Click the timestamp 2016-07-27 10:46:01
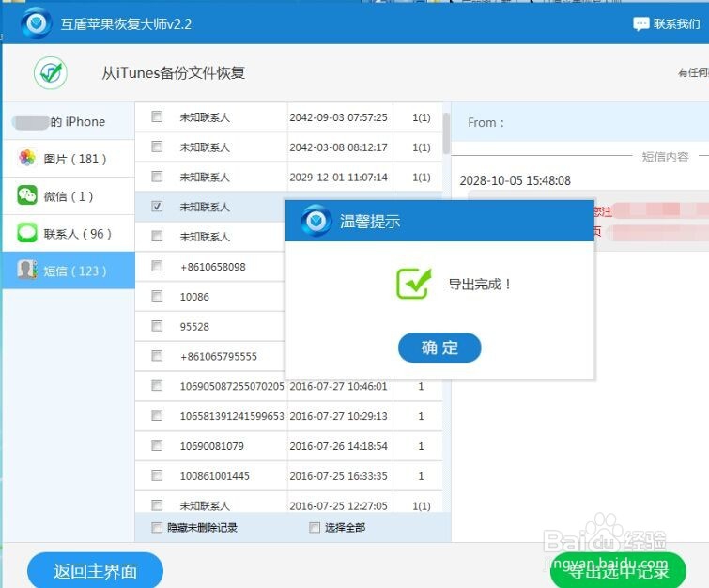This screenshot has height=588, width=709. coord(338,386)
